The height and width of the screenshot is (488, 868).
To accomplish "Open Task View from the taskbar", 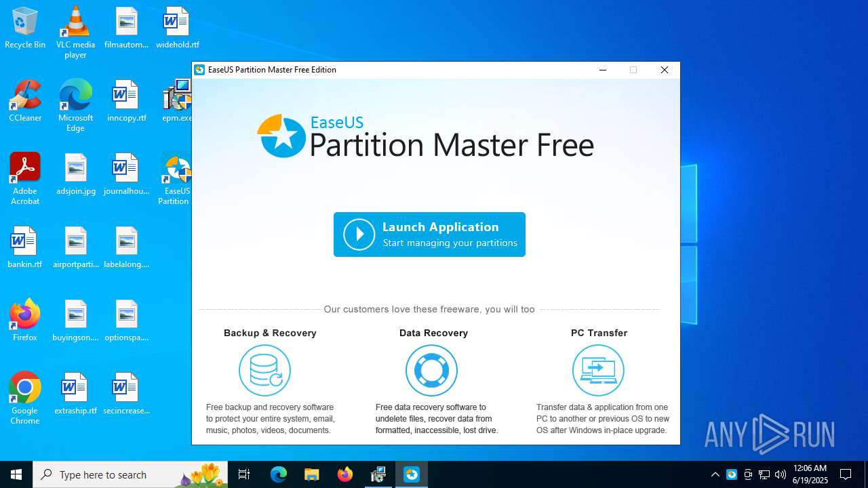I will (244, 474).
